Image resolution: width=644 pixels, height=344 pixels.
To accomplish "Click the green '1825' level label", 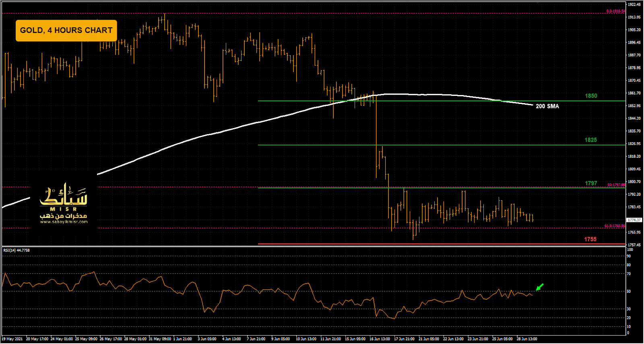I will [591, 140].
